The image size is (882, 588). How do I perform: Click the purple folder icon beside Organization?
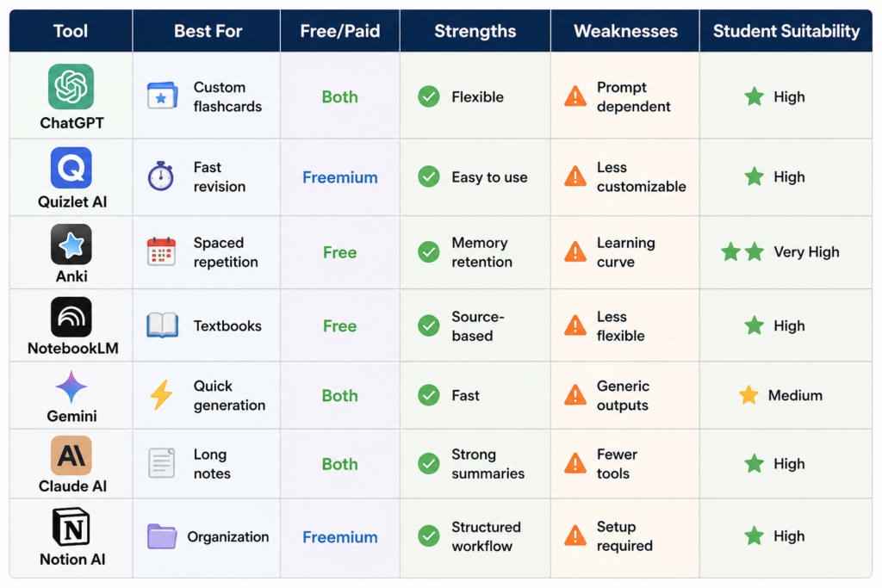(x=162, y=535)
